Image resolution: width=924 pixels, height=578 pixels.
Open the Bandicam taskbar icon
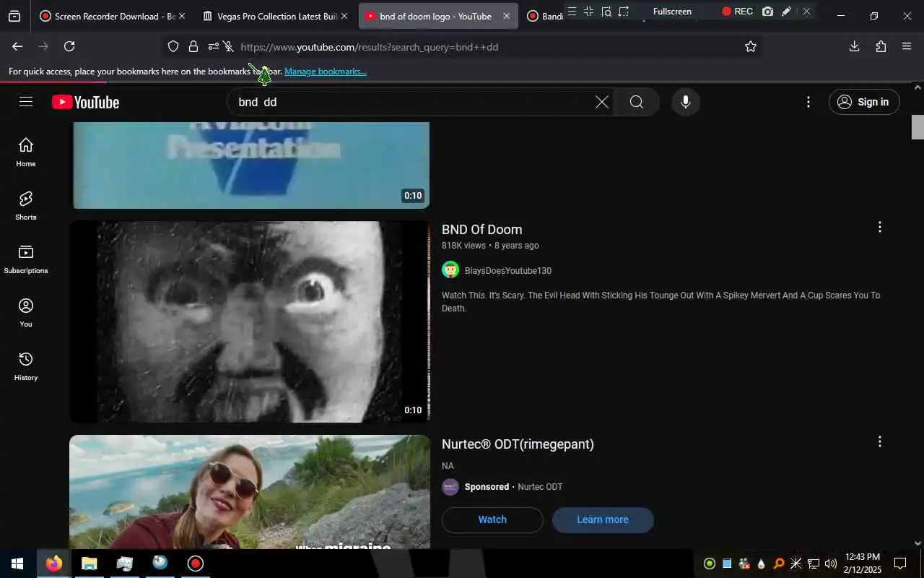click(196, 564)
